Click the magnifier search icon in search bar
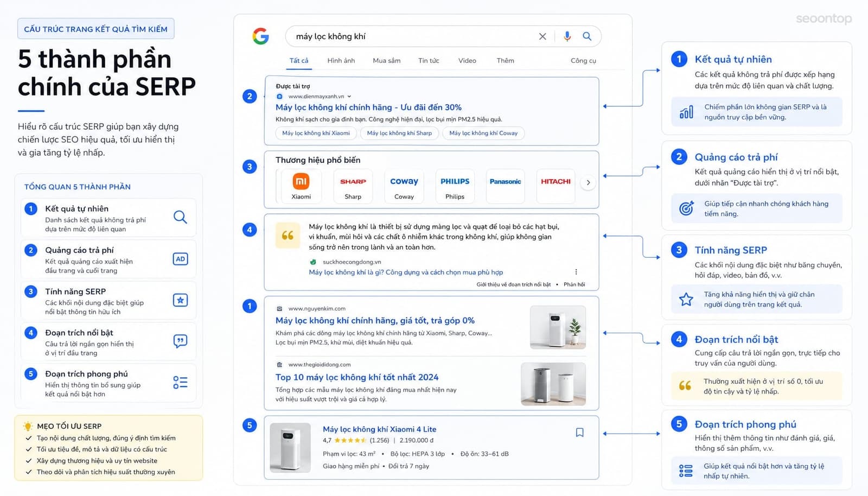Viewport: 868px width, 496px height. click(587, 36)
